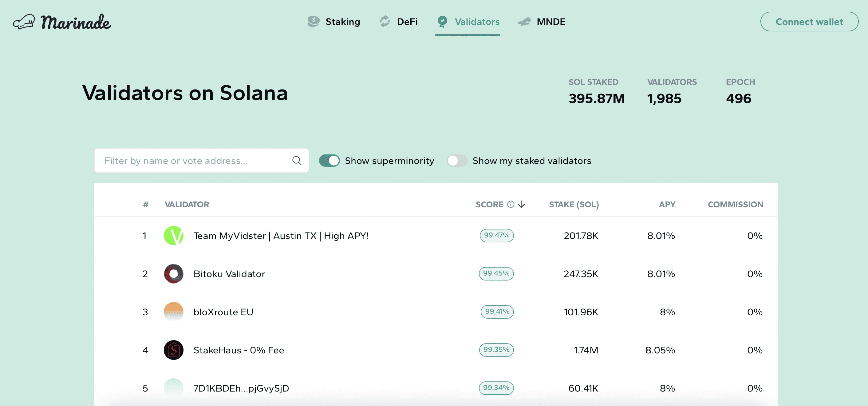Image resolution: width=868 pixels, height=406 pixels.
Task: Click the 99.47% score badge
Action: pos(496,235)
